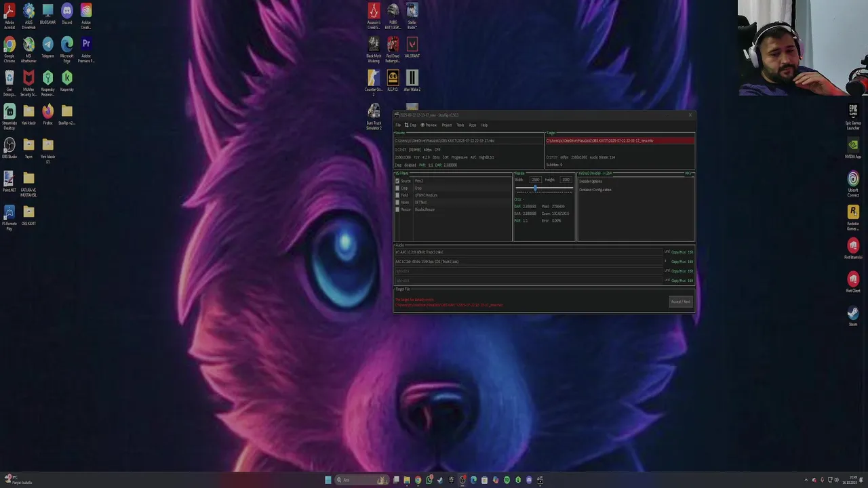Open Rockstar Games desktop icon
This screenshot has width=868, height=488.
coord(853,218)
